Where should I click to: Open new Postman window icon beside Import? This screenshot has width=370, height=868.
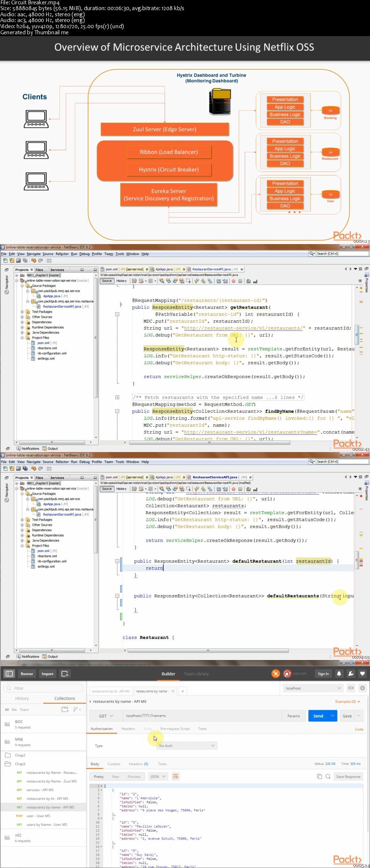(65, 674)
